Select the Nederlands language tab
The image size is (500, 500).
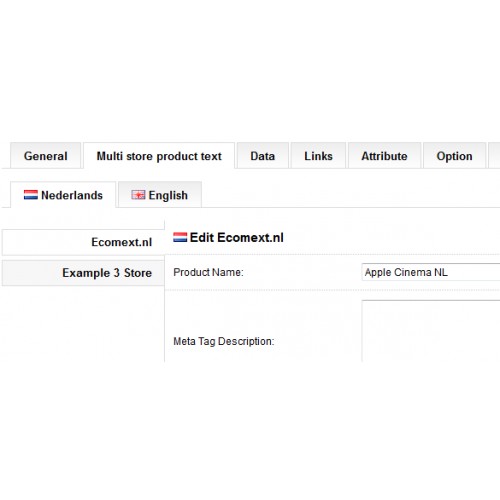pos(63,195)
